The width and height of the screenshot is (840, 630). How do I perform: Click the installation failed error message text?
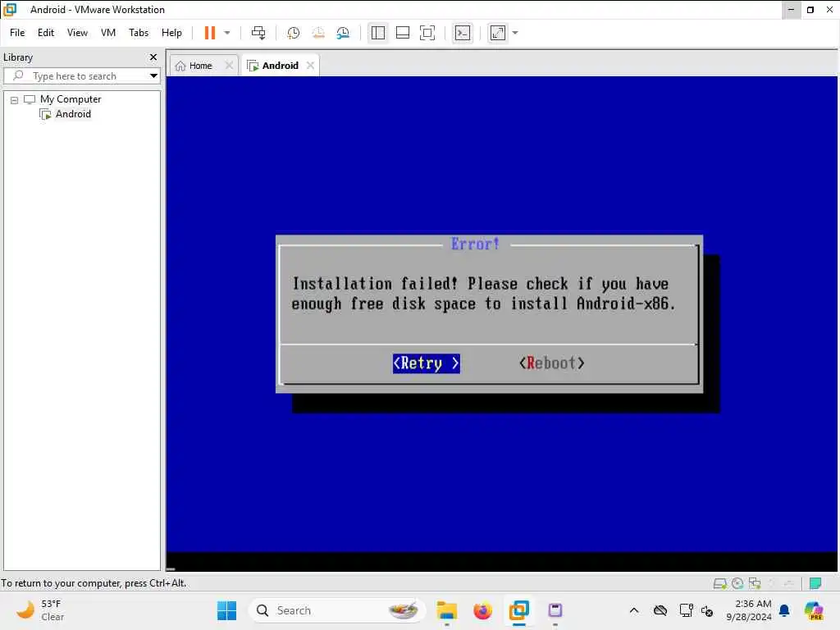pos(482,294)
